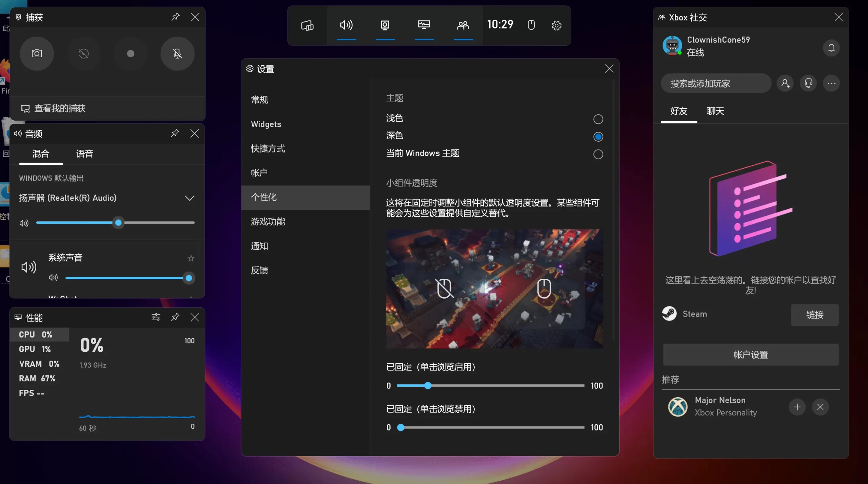Toggle the microphone mute icon in Capture
Screen dimensions: 868x484
(x=177, y=54)
